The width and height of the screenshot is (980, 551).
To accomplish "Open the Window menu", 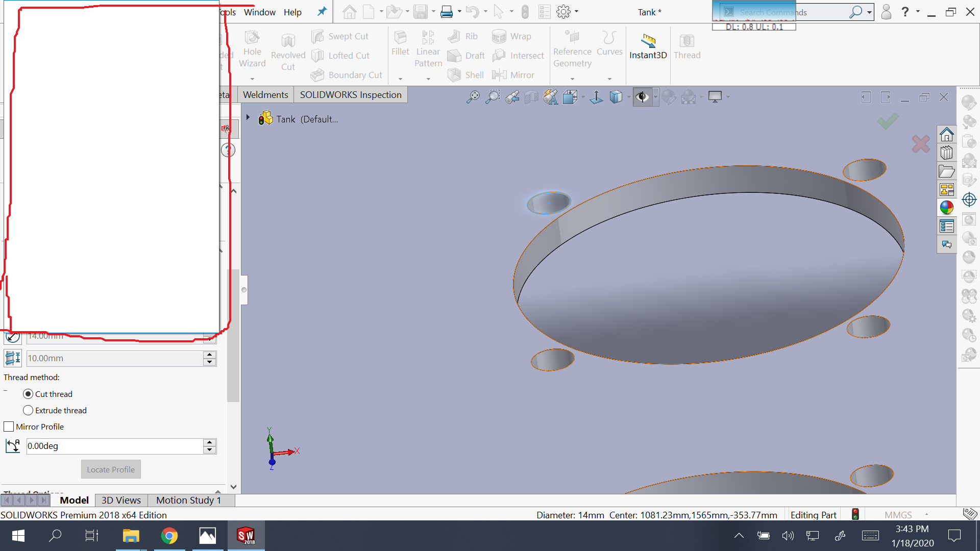I will coord(259,12).
